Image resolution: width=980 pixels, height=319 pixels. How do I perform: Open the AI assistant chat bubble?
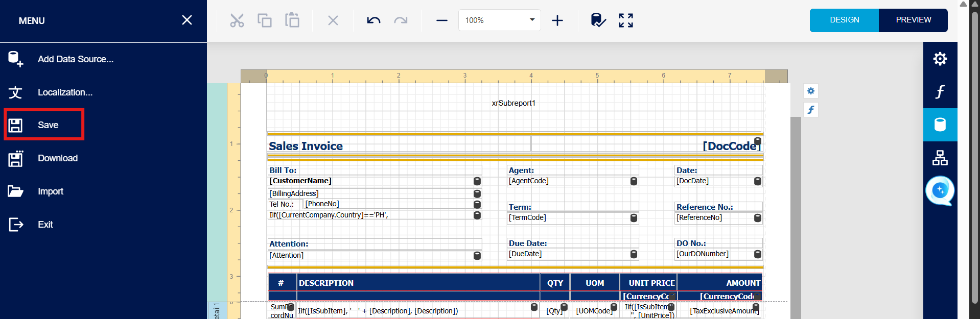pos(940,191)
